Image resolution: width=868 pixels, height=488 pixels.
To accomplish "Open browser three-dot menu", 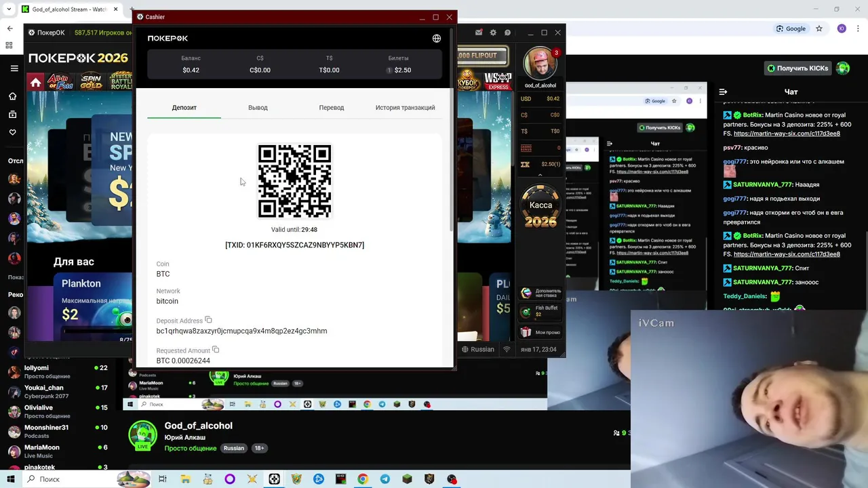I will point(859,28).
